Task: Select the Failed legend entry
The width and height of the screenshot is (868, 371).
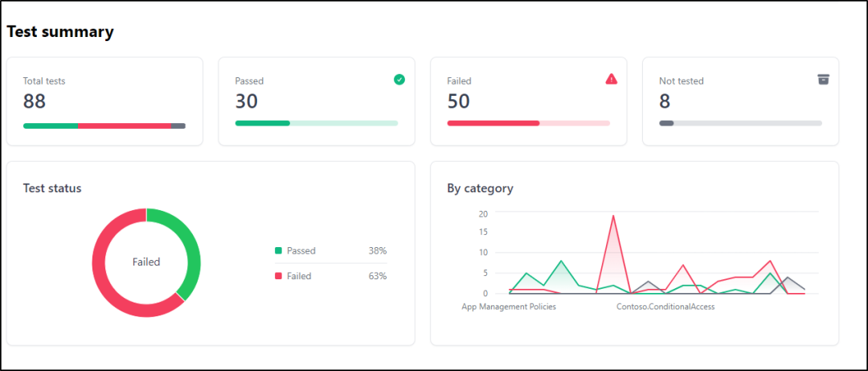Action: 331,275
